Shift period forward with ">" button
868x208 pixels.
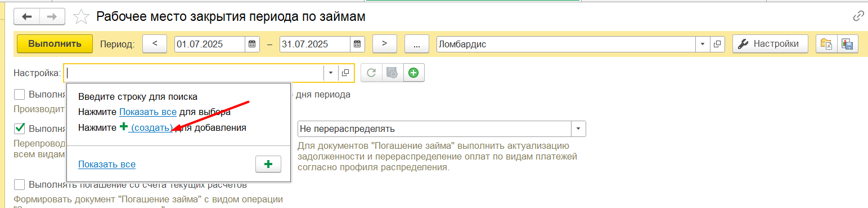[385, 44]
